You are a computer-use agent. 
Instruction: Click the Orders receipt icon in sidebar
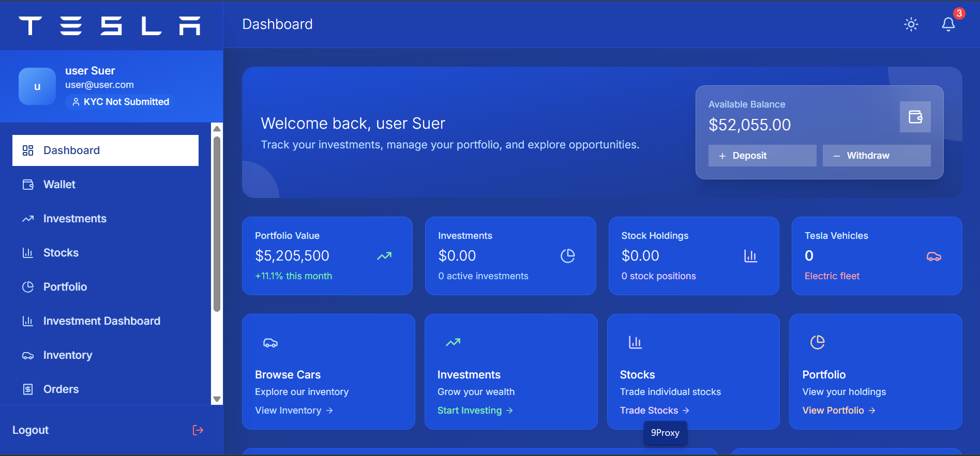point(28,389)
